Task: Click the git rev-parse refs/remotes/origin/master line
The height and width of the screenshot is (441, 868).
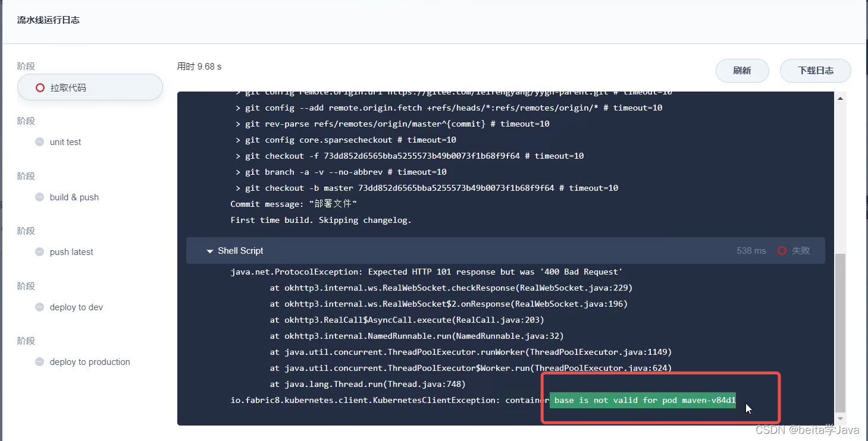Action: pos(393,124)
